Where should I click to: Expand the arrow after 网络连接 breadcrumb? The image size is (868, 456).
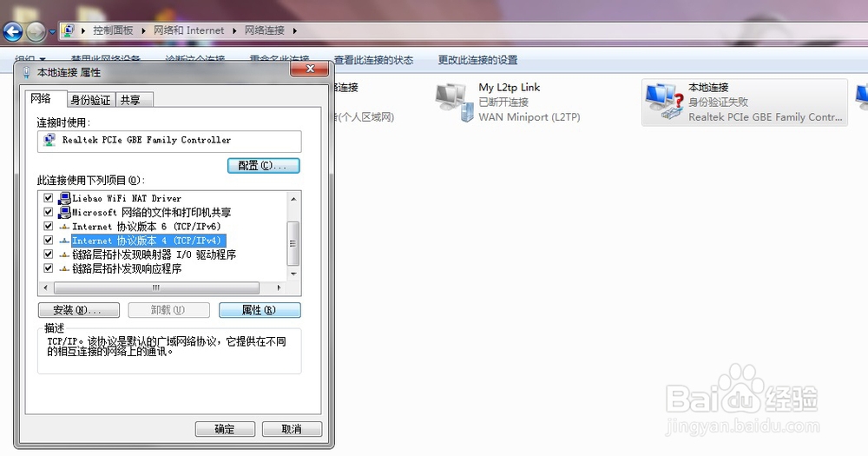tap(295, 31)
